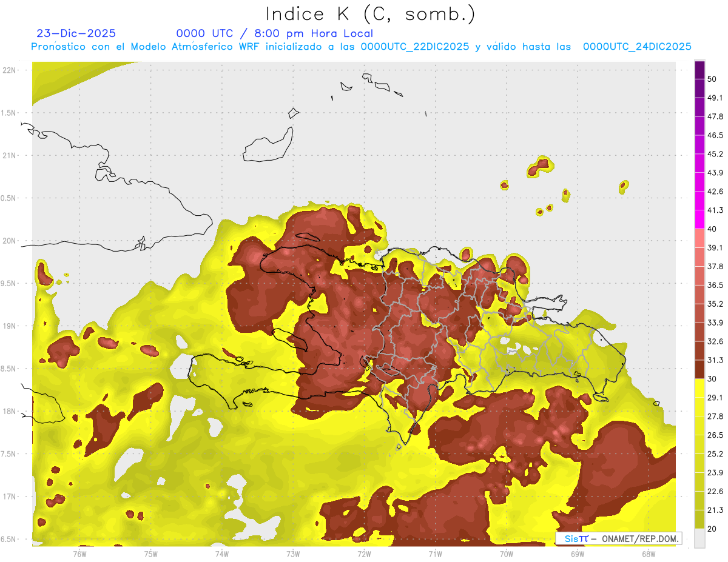Click the legend value '31.3'
The width and height of the screenshot is (728, 562).
point(715,360)
